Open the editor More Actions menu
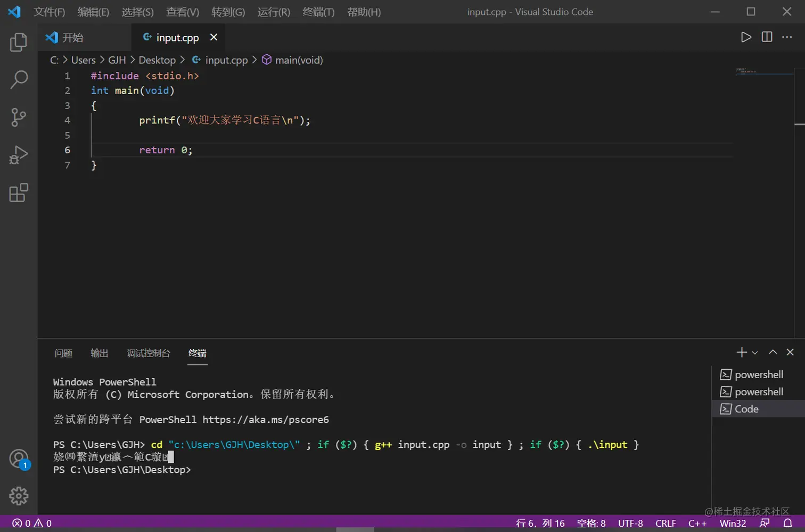Viewport: 805px width, 532px height. tap(787, 37)
